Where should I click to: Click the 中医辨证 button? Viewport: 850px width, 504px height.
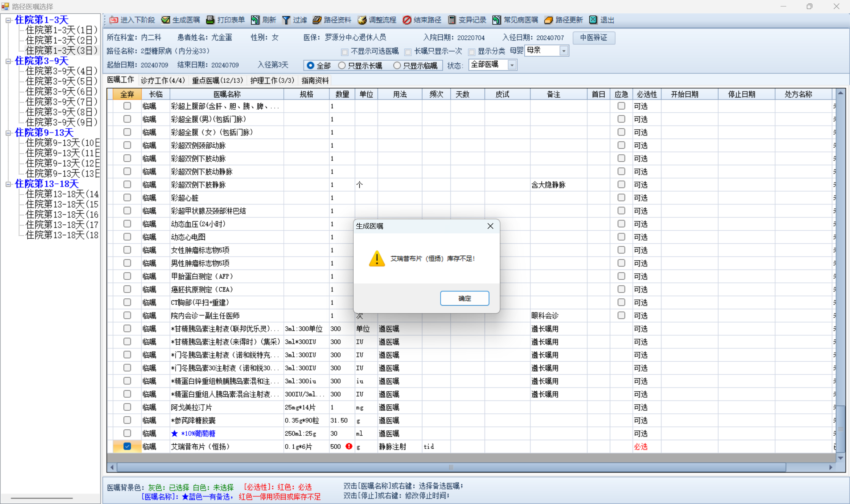[x=593, y=38]
